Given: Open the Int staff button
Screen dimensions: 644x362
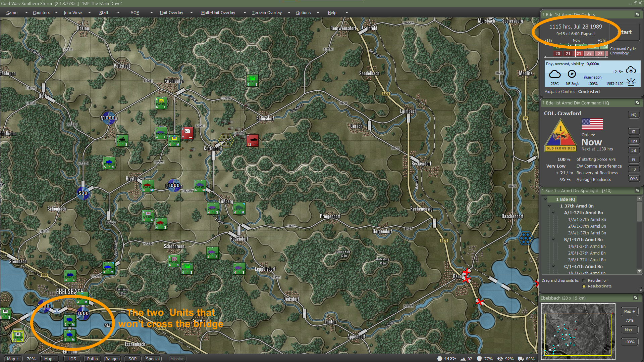Looking at the screenshot, I should pyautogui.click(x=634, y=150).
